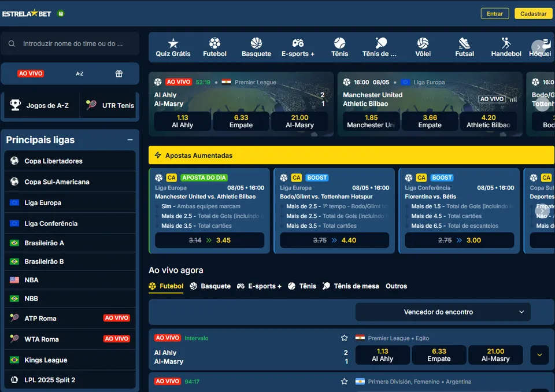
Task: Bet on Athletic Bilbao at 4.20
Action: tap(488, 121)
